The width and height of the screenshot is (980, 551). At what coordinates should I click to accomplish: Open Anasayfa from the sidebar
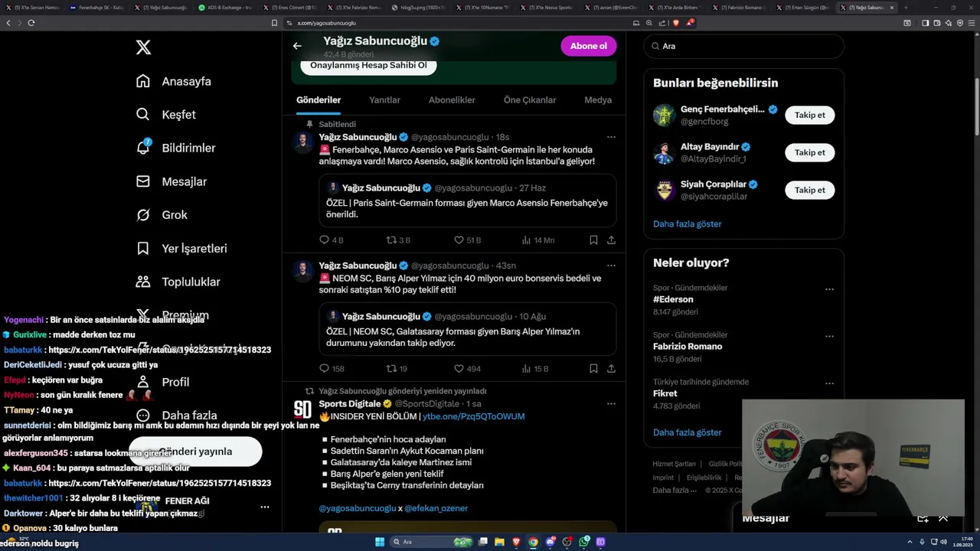tap(174, 81)
